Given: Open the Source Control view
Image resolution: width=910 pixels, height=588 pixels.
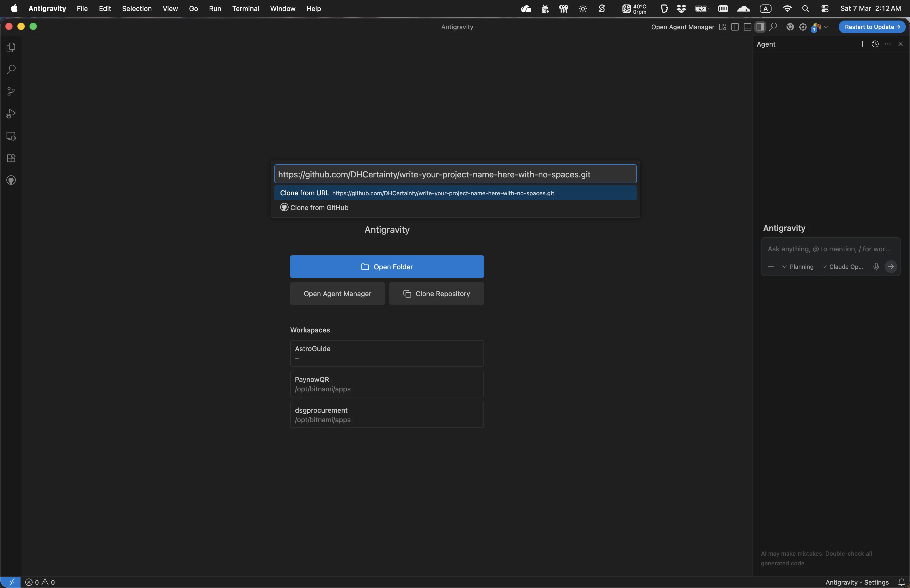Looking at the screenshot, I should point(11,92).
